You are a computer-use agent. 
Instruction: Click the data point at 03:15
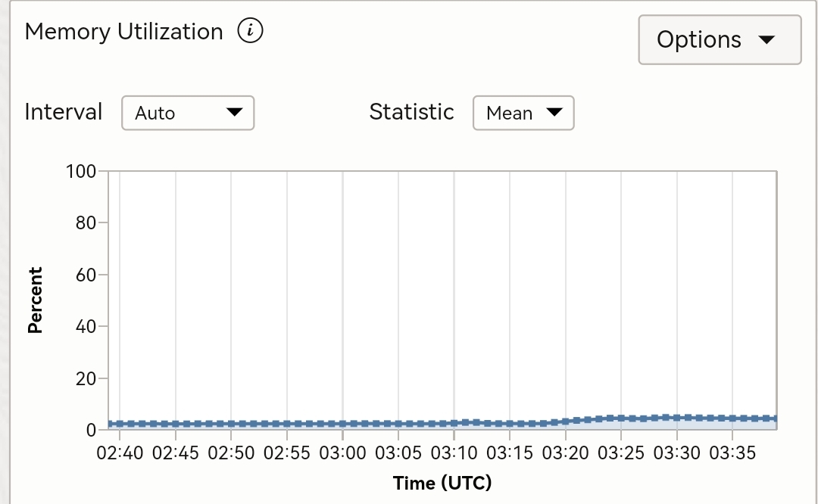[510, 424]
